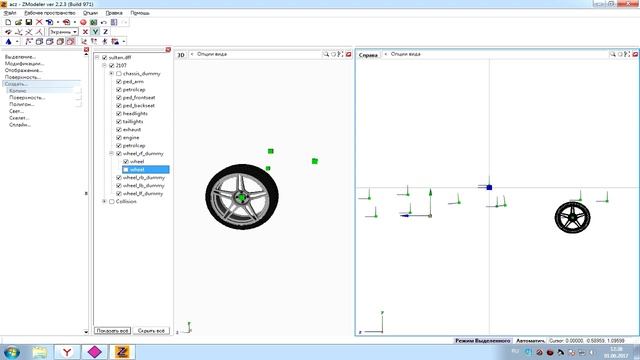This screenshot has width=640, height=360.
Task: Click the Показать всё button
Action: 112,331
